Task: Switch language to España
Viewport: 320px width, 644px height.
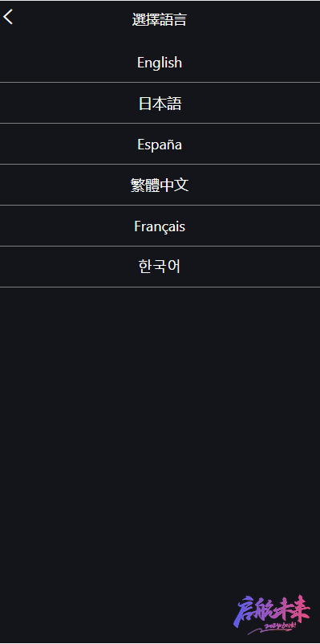Action: click(160, 145)
